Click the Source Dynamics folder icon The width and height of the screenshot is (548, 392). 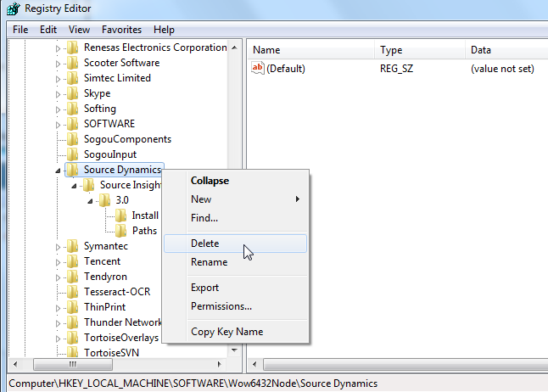click(73, 170)
